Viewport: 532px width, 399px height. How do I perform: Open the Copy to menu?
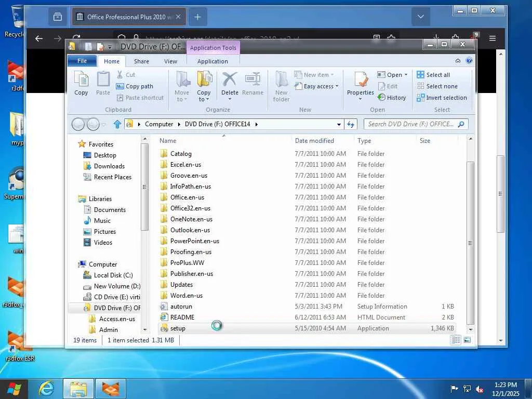coord(204,86)
